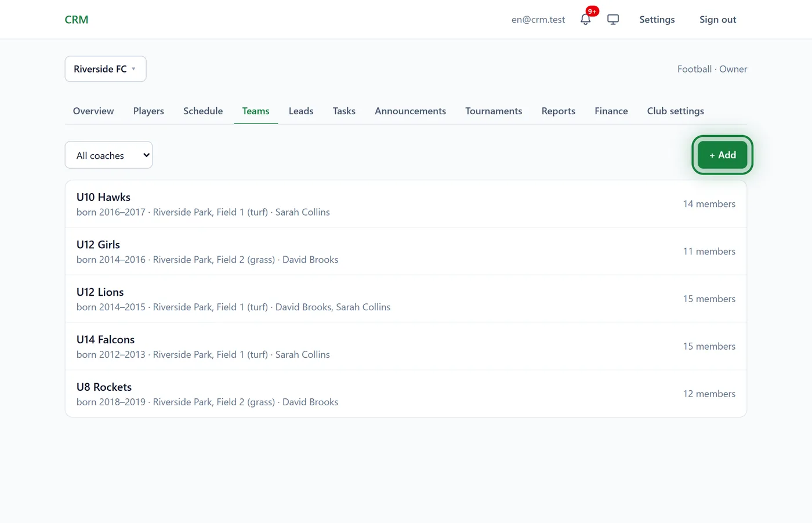812x523 pixels.
Task: Open the Schedule tab
Action: click(x=203, y=111)
